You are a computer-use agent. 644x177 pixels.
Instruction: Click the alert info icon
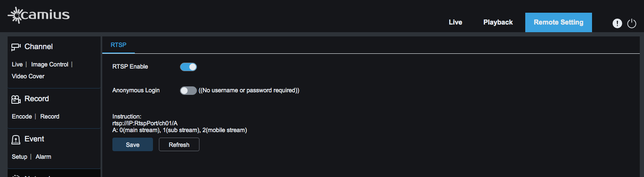[617, 24]
